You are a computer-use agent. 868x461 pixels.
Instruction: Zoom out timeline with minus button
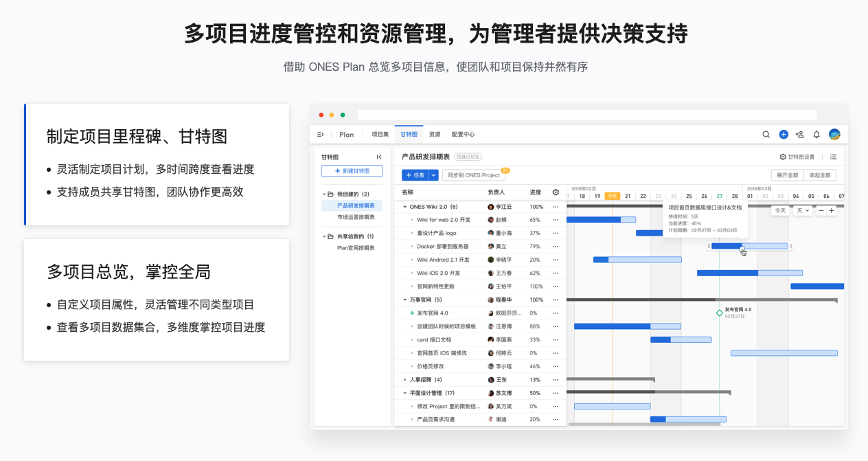pos(821,211)
